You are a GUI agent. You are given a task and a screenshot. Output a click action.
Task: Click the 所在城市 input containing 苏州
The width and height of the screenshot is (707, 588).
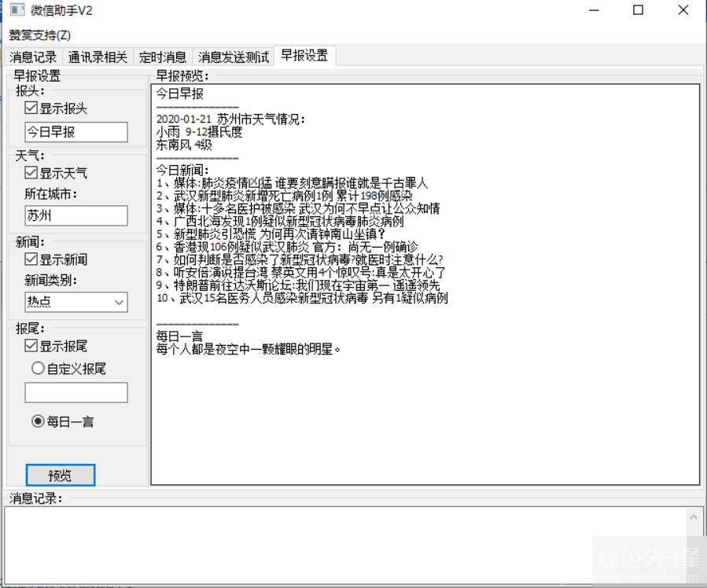pos(76,215)
